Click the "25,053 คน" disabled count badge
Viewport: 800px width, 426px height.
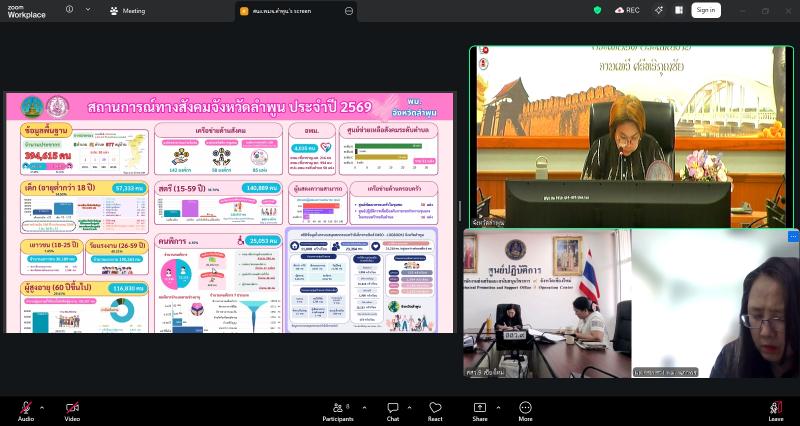[x=263, y=241]
